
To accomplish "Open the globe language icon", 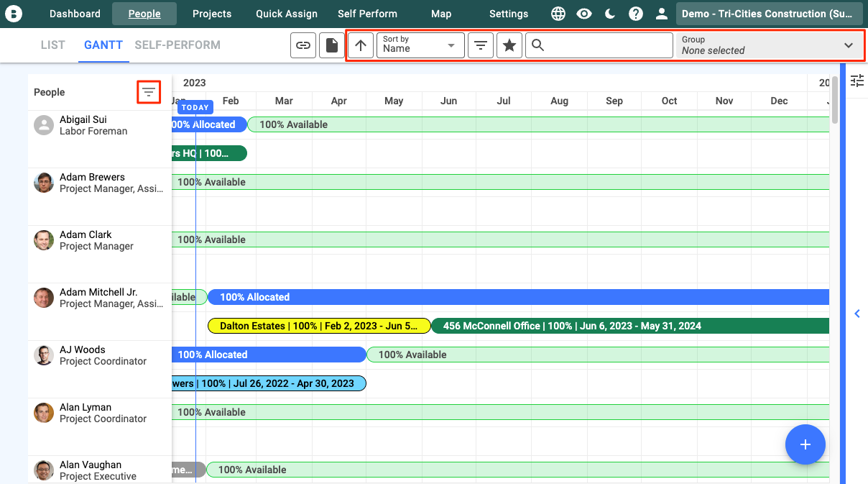I will (558, 14).
